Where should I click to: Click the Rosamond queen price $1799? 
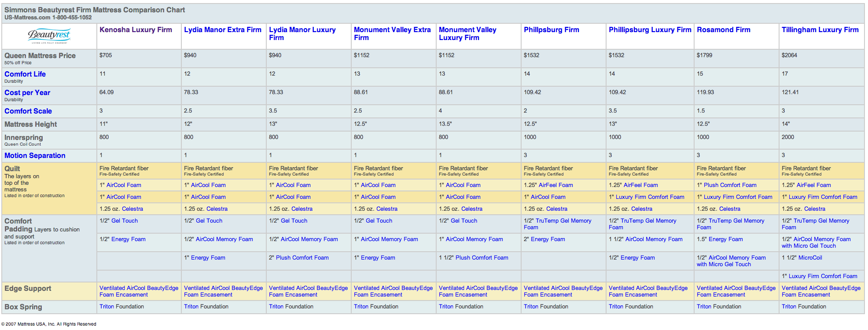click(x=704, y=55)
